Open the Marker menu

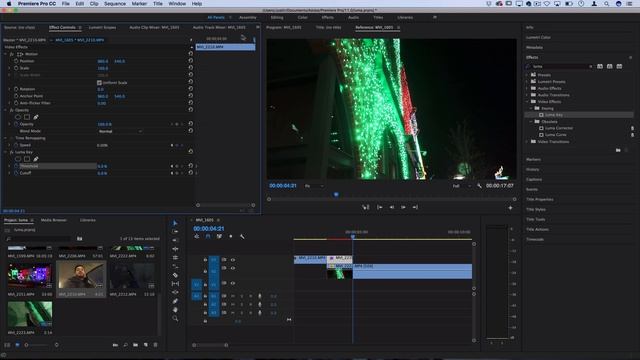click(x=139, y=4)
